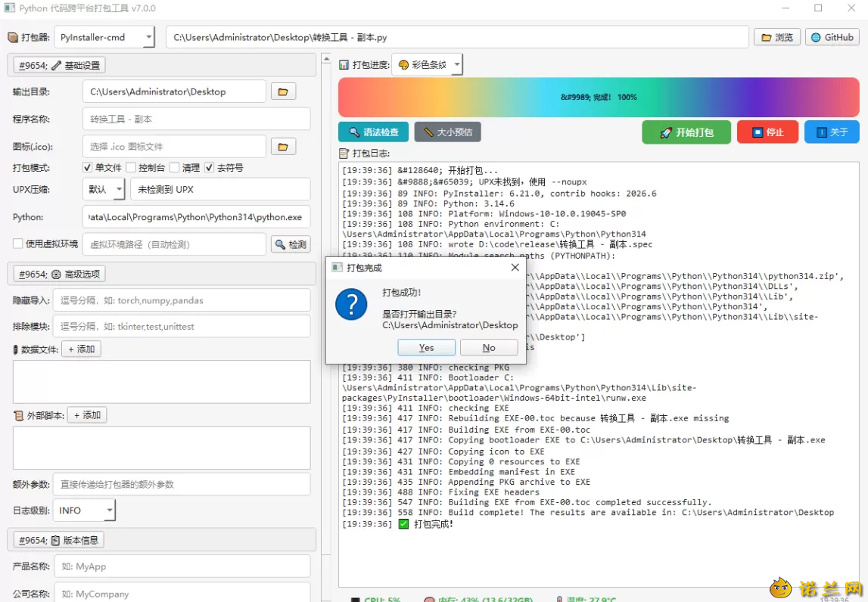Click the blue question mark dialog icon
Viewport: 868px width, 602px height.
[351, 304]
